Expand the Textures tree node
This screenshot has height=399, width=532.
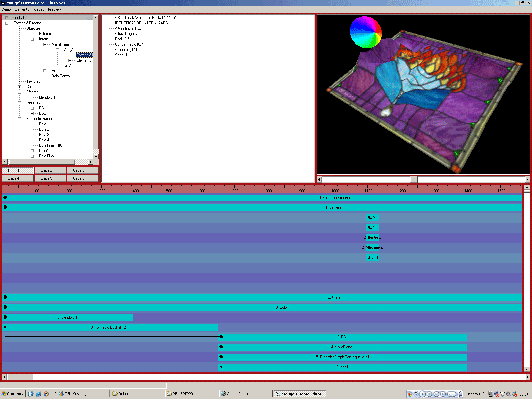point(19,81)
